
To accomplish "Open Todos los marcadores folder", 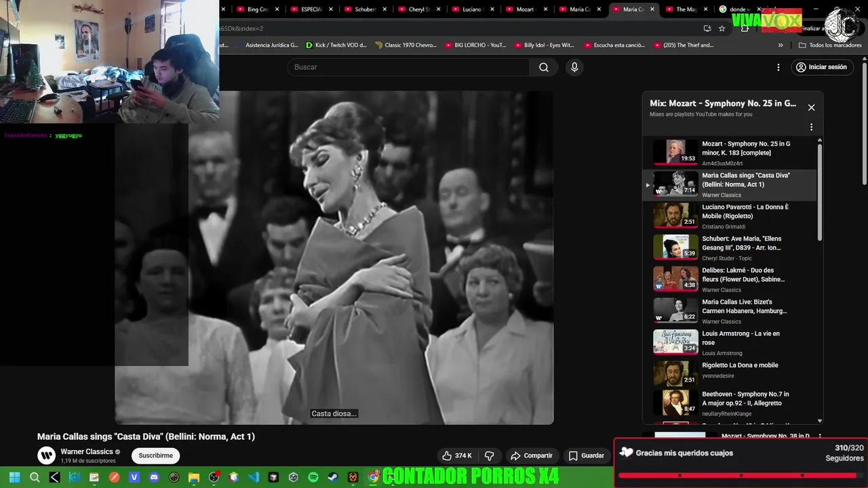I will pos(830,45).
